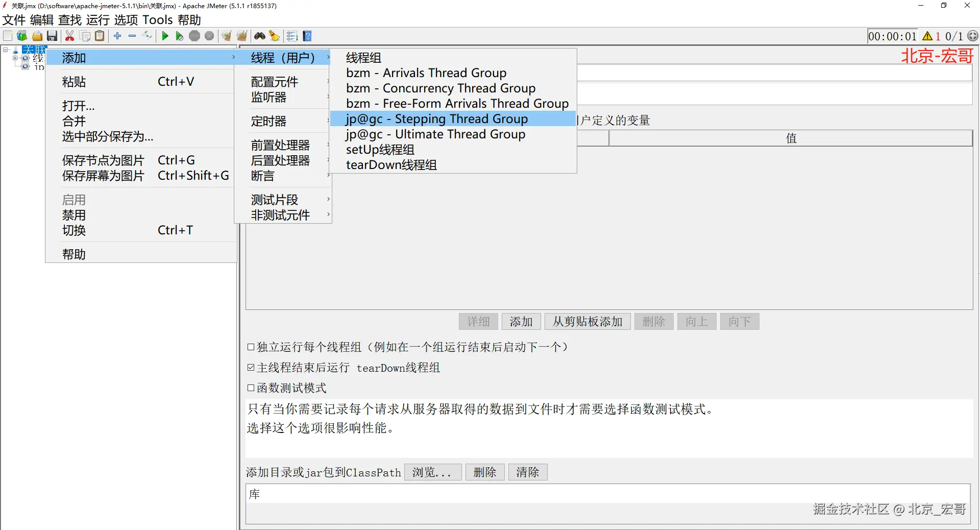Click the grey Stop icon
980x530 pixels.
pyautogui.click(x=194, y=36)
